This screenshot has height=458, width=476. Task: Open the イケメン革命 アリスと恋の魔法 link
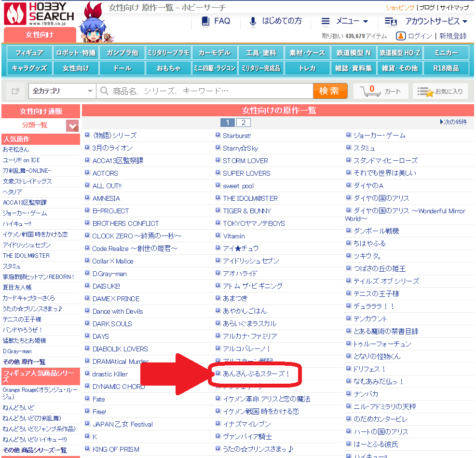click(x=267, y=399)
